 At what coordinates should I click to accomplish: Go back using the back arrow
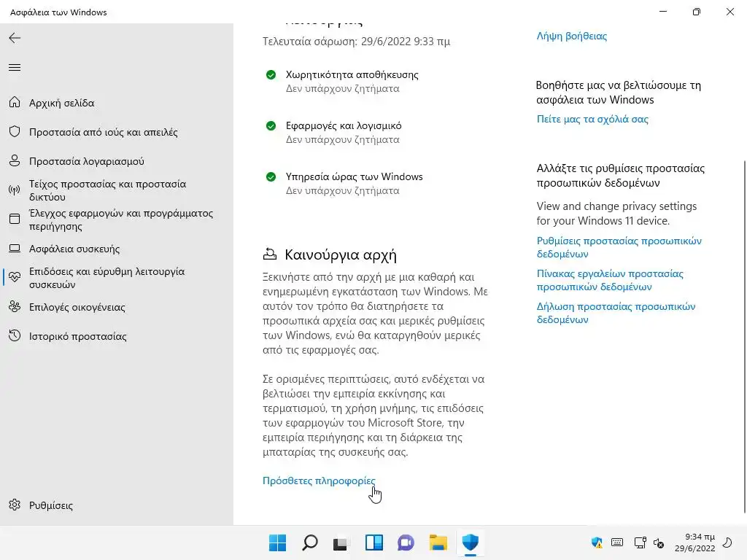[x=15, y=38]
